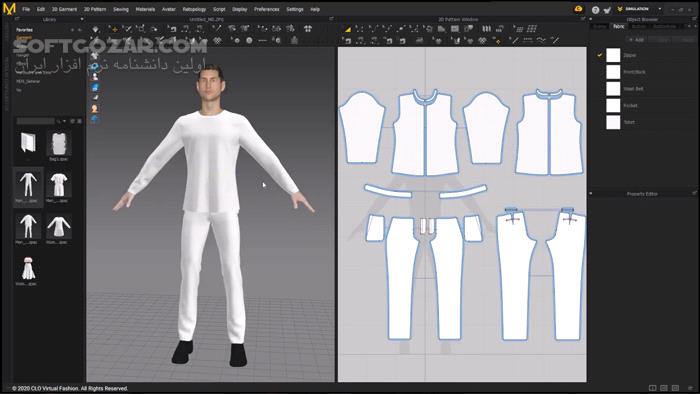Image resolution: width=700 pixels, height=394 pixels.
Task: Open the Sewing menu
Action: tap(121, 9)
